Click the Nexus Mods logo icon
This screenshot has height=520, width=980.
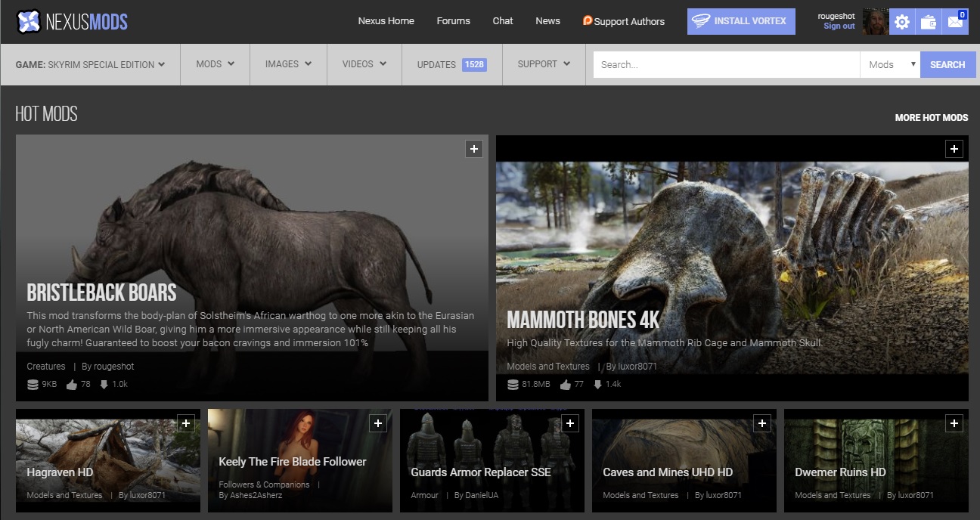(29, 22)
